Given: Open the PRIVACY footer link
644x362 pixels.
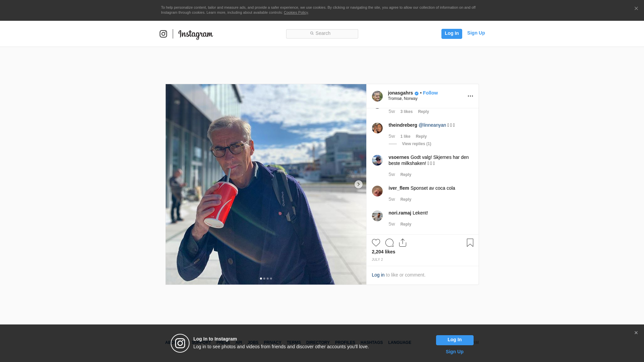Looking at the screenshot, I should point(272,343).
